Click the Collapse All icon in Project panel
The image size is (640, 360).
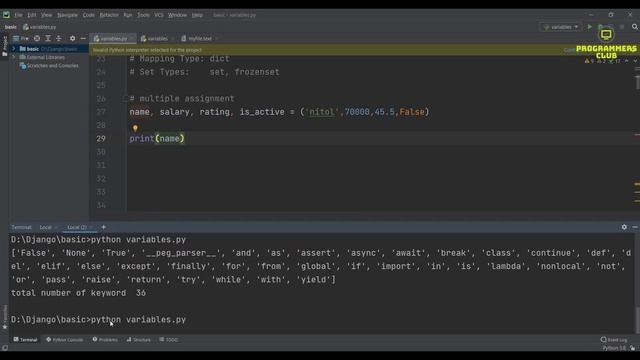click(x=59, y=38)
